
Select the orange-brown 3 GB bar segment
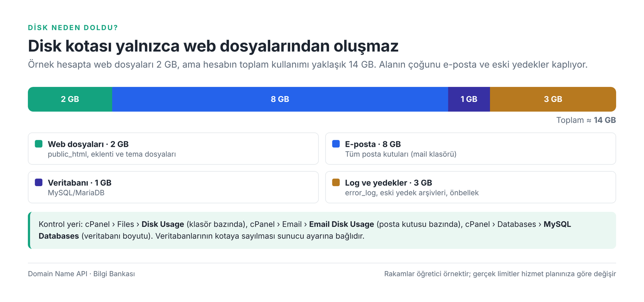pyautogui.click(x=553, y=99)
